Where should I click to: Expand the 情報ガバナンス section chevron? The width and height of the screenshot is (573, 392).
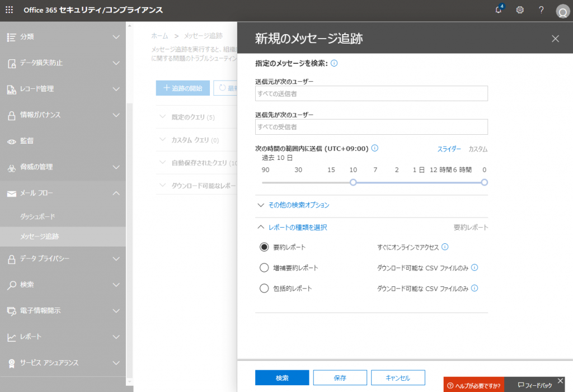click(116, 115)
